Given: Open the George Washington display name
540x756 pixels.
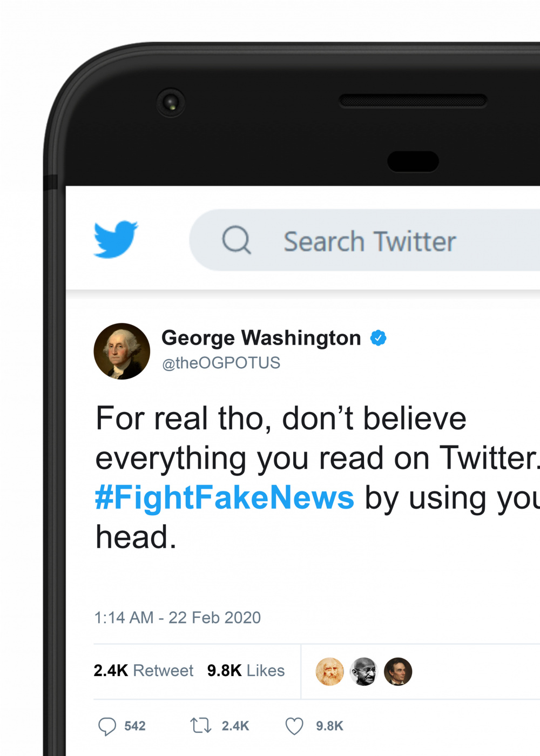Looking at the screenshot, I should [x=261, y=338].
